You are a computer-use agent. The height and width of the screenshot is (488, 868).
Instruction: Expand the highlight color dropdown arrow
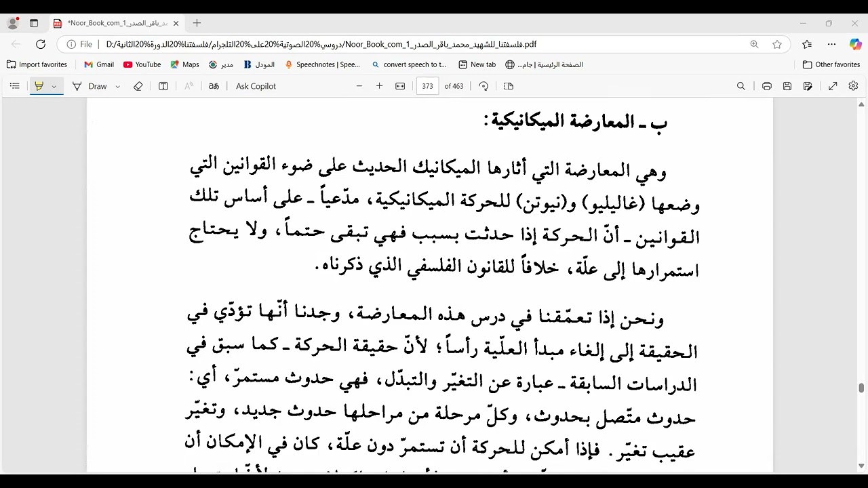[54, 86]
